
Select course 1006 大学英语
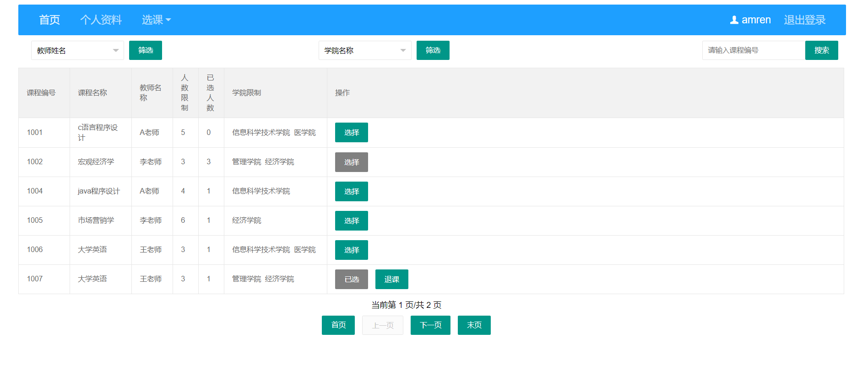coord(352,250)
